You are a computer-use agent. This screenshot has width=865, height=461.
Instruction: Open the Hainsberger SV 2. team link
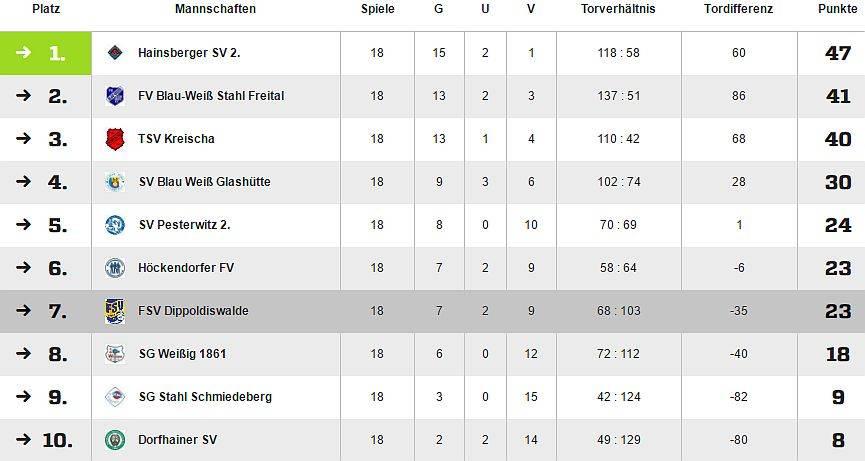click(189, 53)
